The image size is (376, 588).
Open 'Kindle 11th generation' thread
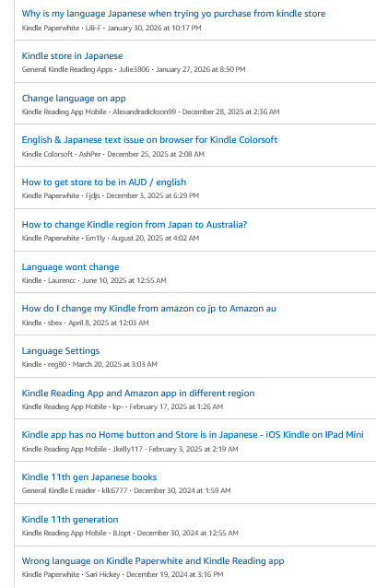point(70,520)
